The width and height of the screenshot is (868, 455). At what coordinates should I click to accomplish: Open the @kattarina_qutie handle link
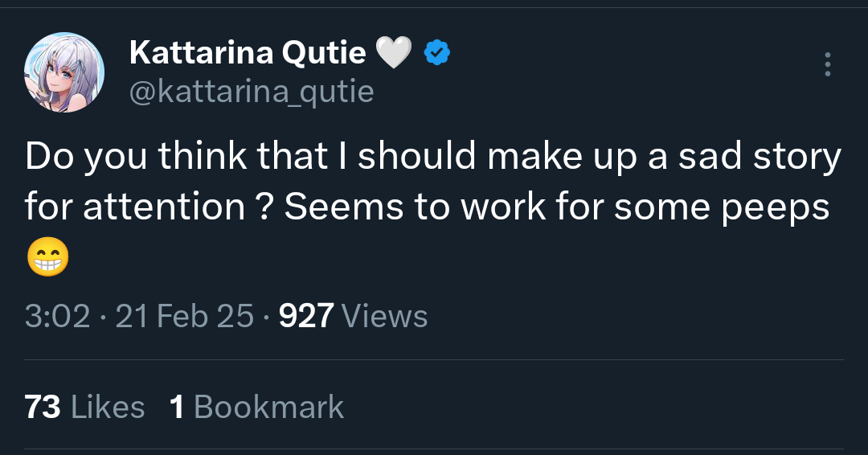tap(252, 92)
